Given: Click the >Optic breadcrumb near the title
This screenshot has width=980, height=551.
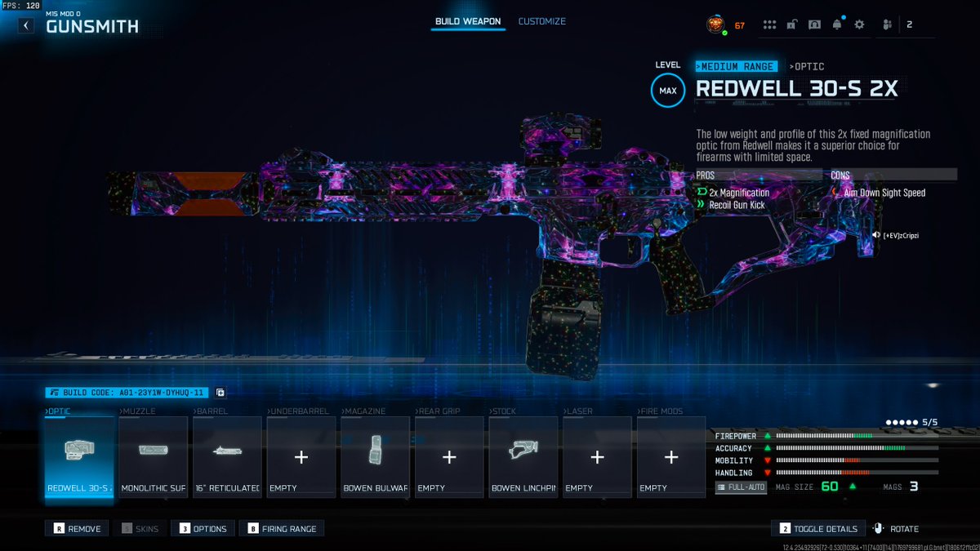Looking at the screenshot, I should 807,66.
